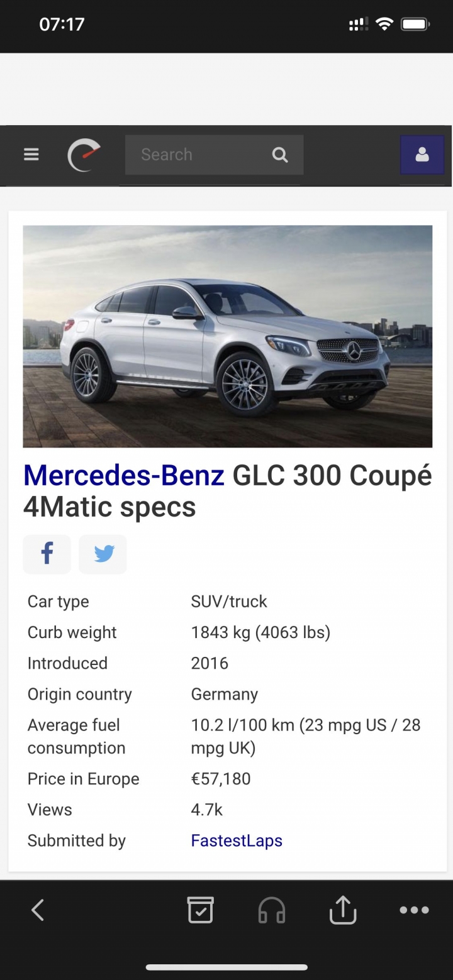
Task: Open the Mercedes-Benz brand link
Action: click(x=124, y=476)
